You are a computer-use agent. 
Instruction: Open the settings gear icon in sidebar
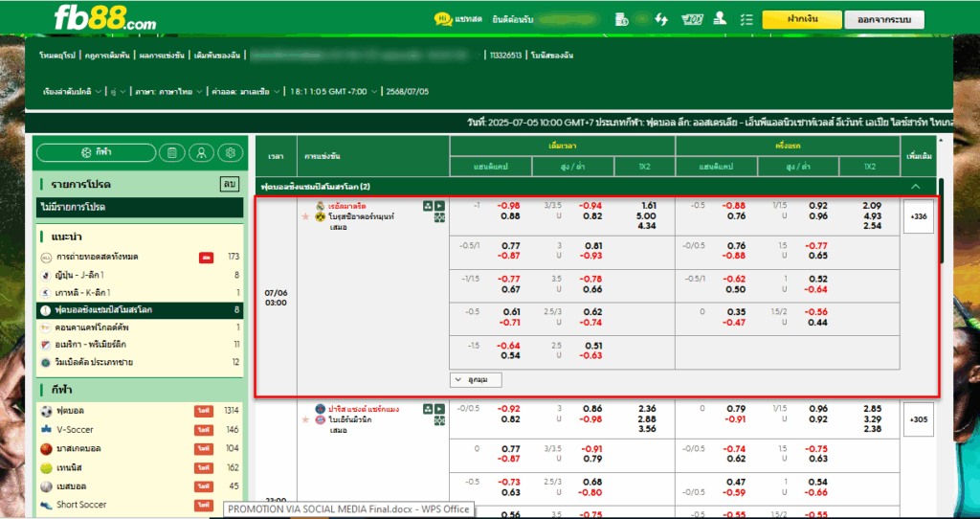point(231,152)
